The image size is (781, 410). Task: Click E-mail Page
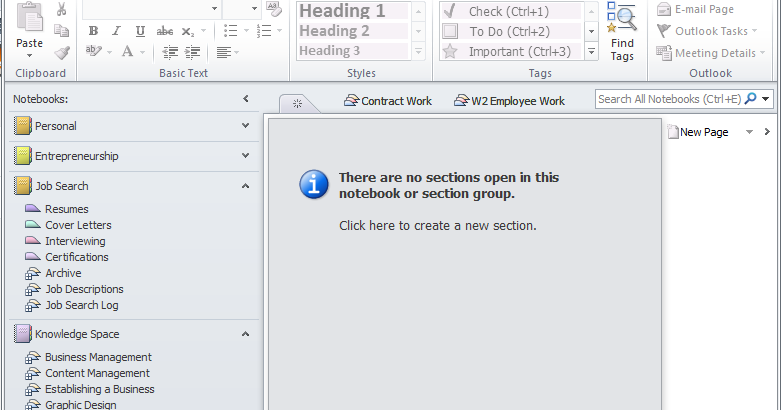click(x=695, y=9)
